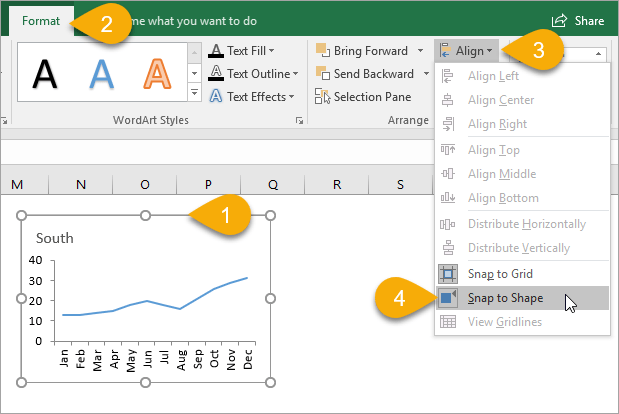
Task: Expand the Text Effects menu
Action: click(291, 97)
